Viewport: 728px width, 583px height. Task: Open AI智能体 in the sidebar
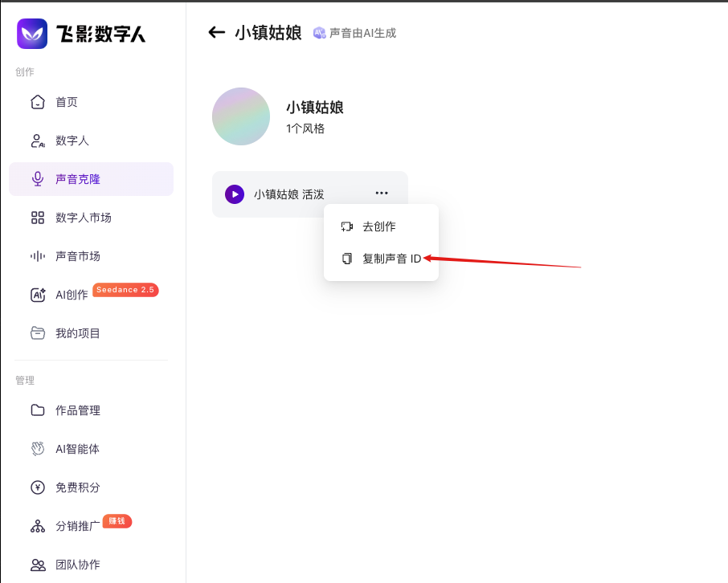click(91, 449)
